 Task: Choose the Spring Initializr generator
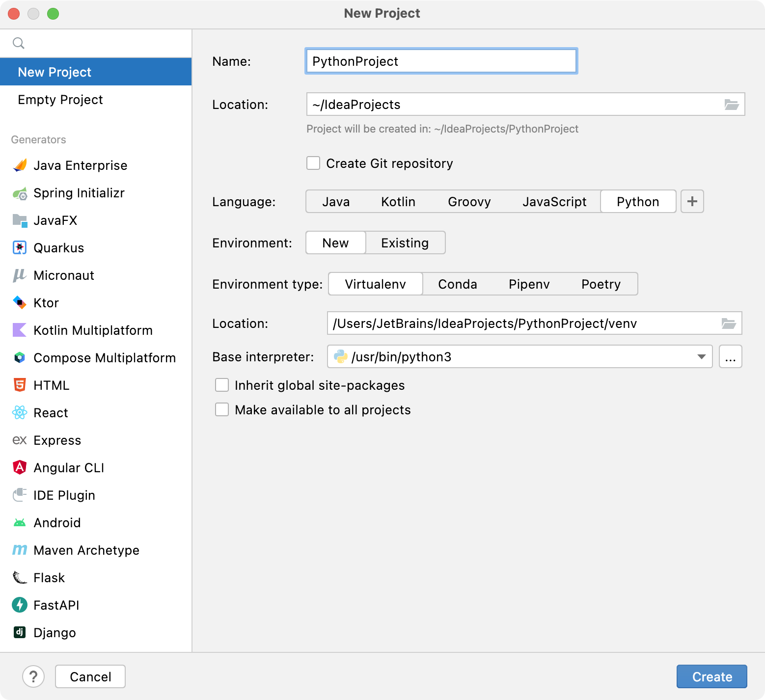point(79,193)
